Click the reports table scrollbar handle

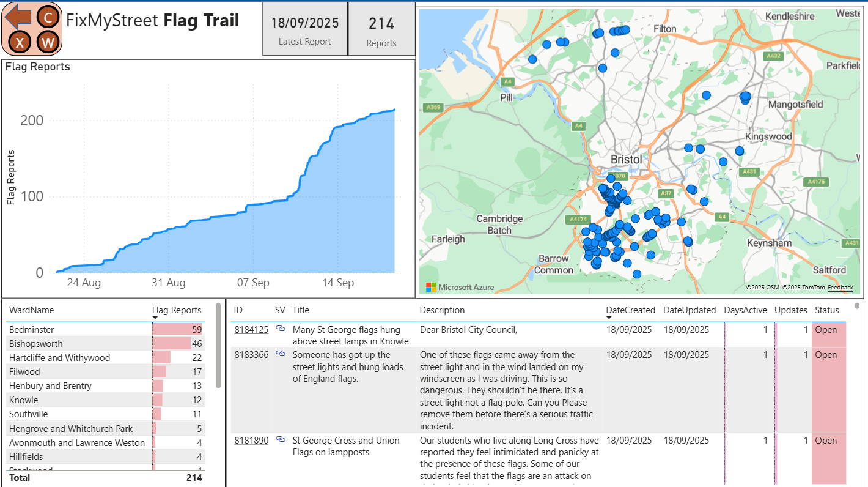point(857,306)
